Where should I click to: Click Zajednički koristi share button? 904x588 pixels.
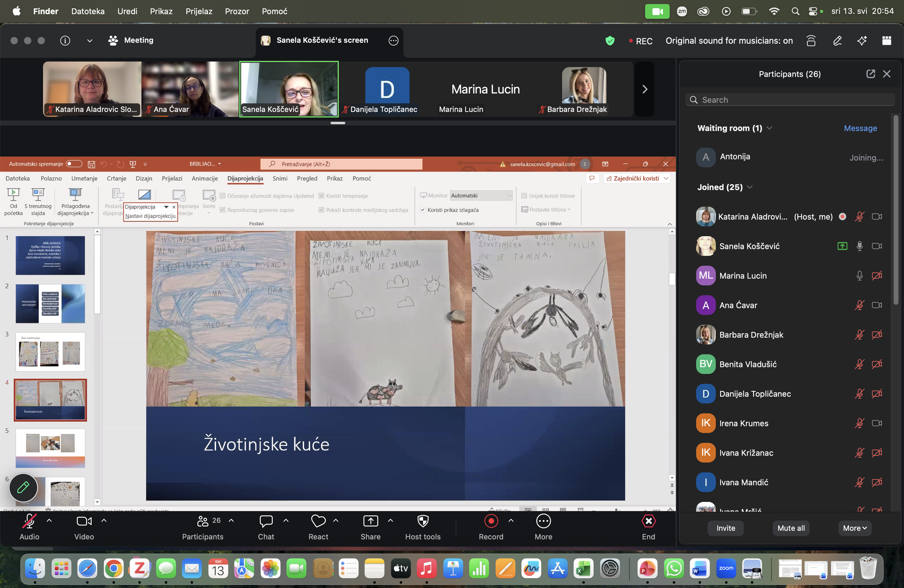click(x=637, y=178)
